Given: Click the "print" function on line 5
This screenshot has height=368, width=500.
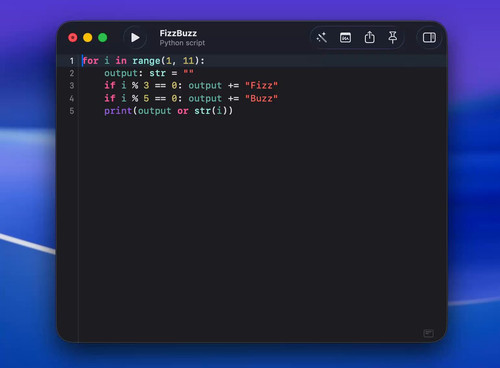Looking at the screenshot, I should [x=118, y=111].
